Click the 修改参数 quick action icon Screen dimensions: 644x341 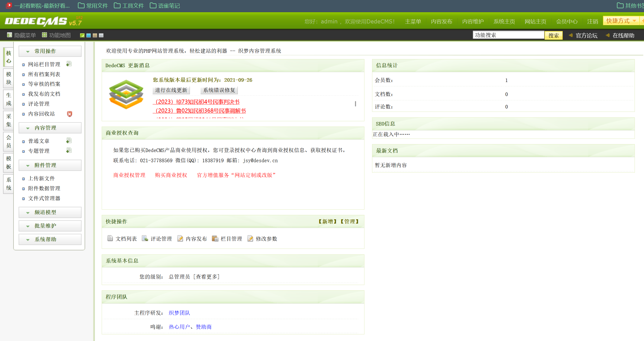250,238
